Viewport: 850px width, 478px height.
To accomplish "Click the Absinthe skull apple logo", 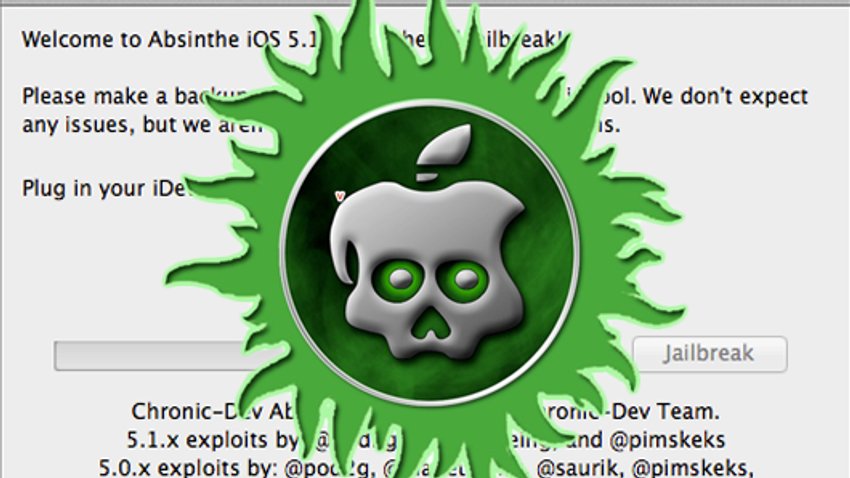I will point(429,253).
